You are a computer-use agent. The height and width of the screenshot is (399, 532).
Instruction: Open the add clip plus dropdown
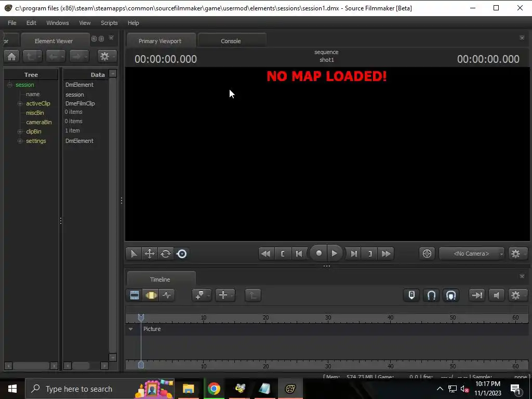click(x=225, y=295)
